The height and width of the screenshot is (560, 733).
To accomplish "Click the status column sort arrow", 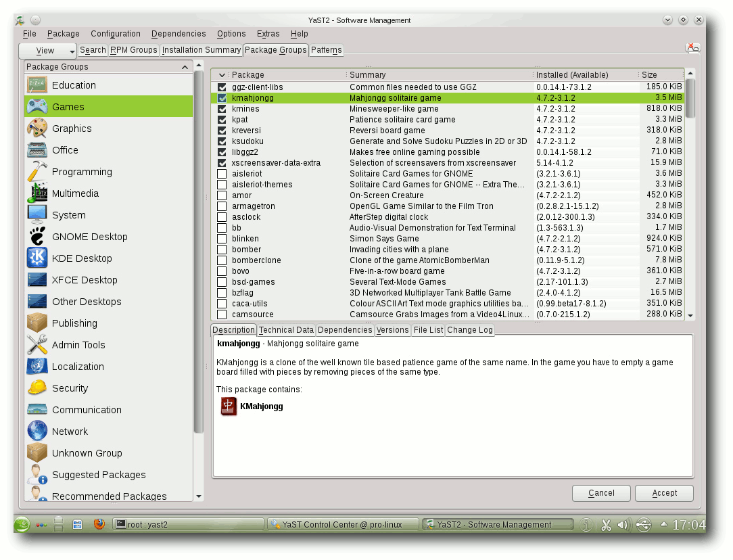I will click(222, 75).
